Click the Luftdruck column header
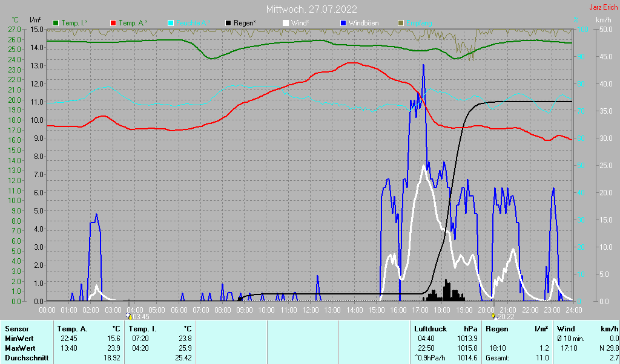The width and height of the screenshot is (620, 364). point(430,328)
